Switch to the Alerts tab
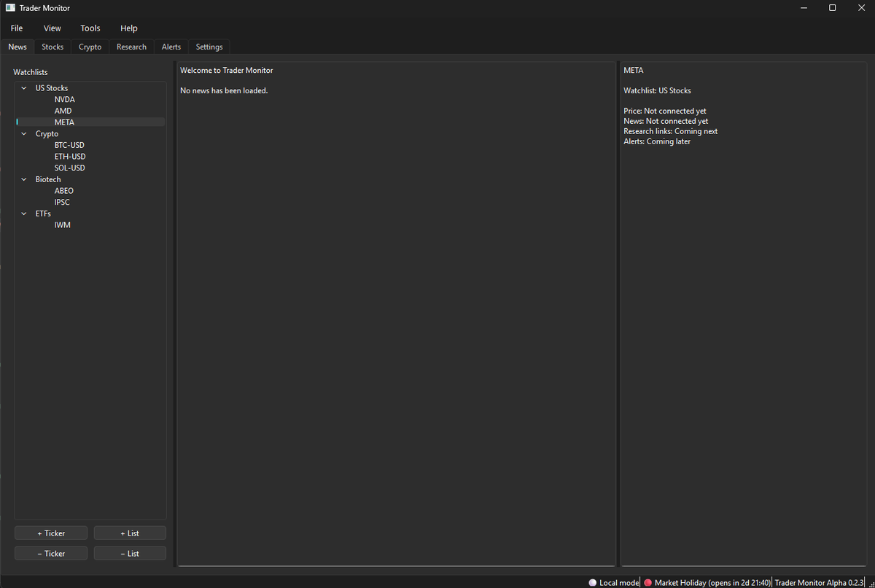 coord(171,47)
